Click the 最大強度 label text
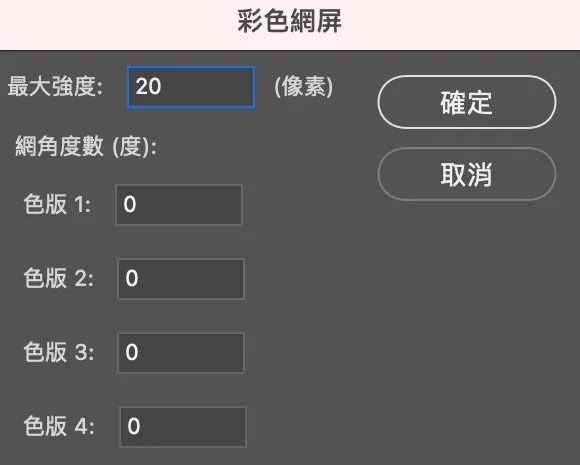 click(55, 87)
